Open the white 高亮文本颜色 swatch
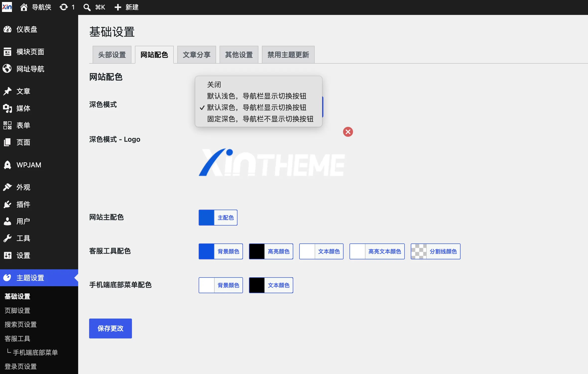The image size is (588, 374). tap(357, 251)
